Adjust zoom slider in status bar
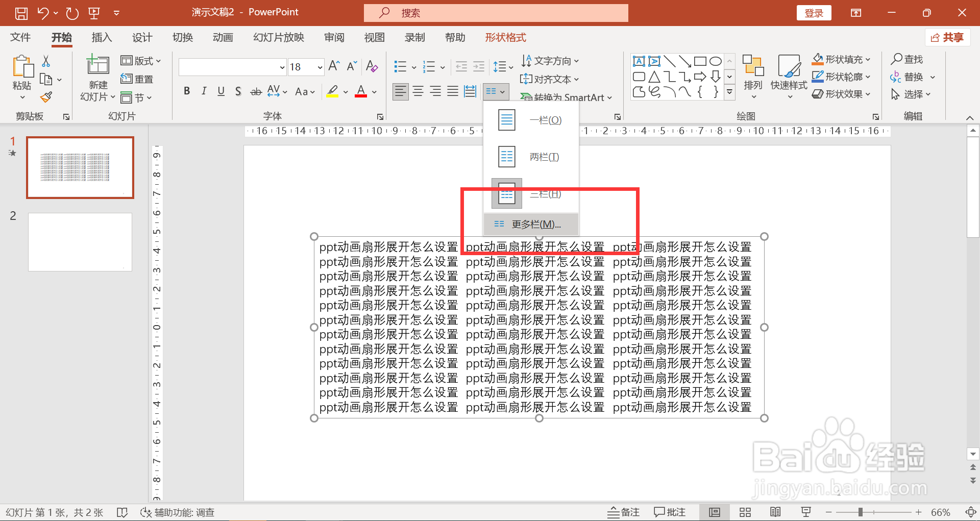980x521 pixels. click(x=861, y=512)
